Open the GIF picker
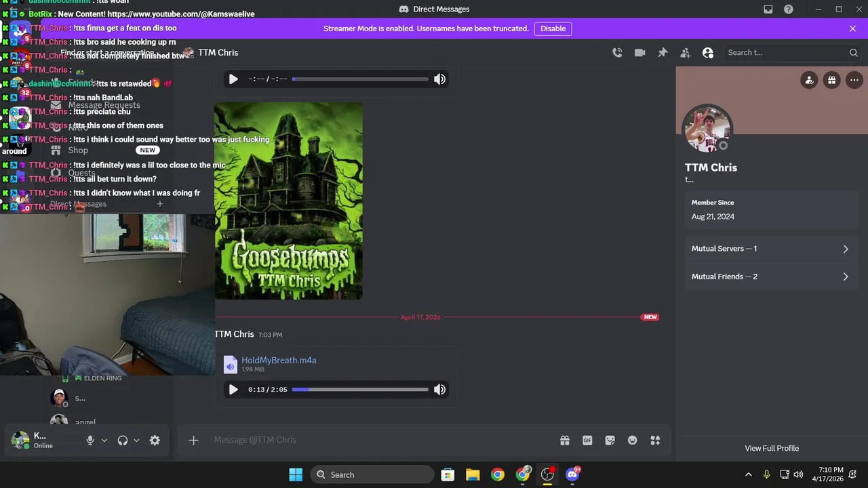 pos(587,440)
